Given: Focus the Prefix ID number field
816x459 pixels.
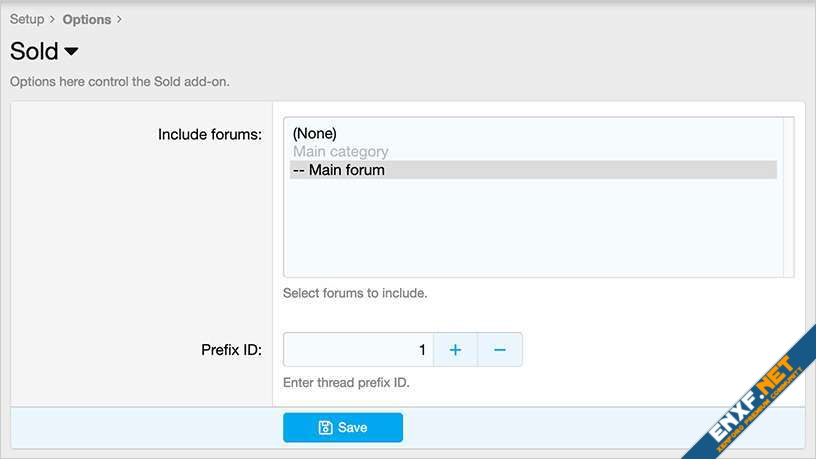Looking at the screenshot, I should [x=358, y=350].
